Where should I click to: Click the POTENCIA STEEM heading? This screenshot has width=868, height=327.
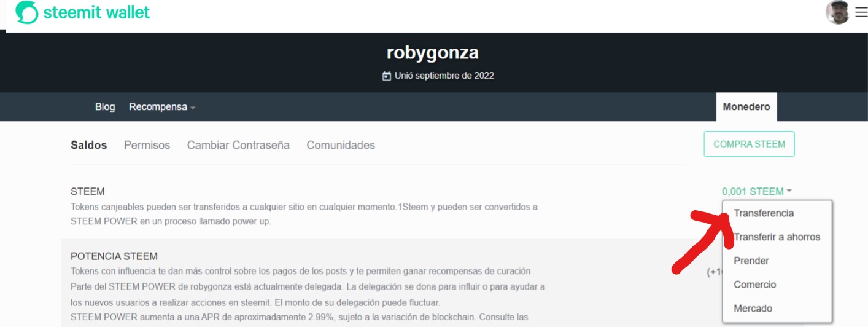pos(114,256)
